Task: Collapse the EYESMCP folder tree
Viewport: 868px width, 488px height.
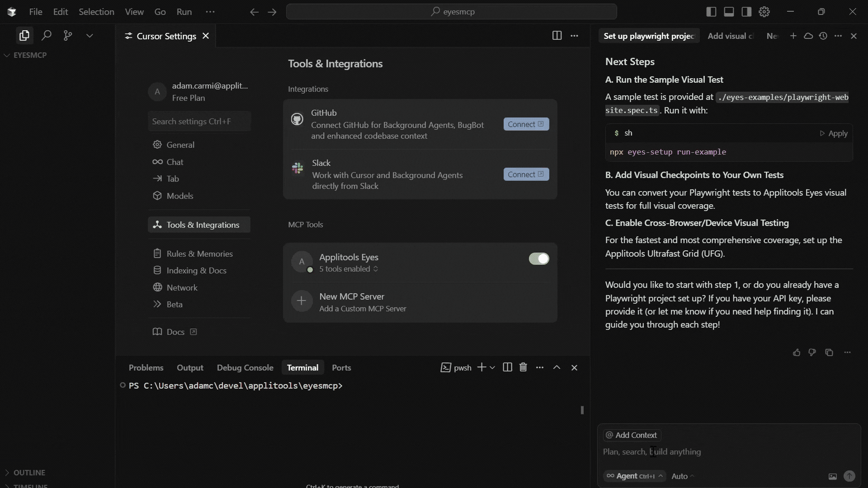Action: [26, 55]
